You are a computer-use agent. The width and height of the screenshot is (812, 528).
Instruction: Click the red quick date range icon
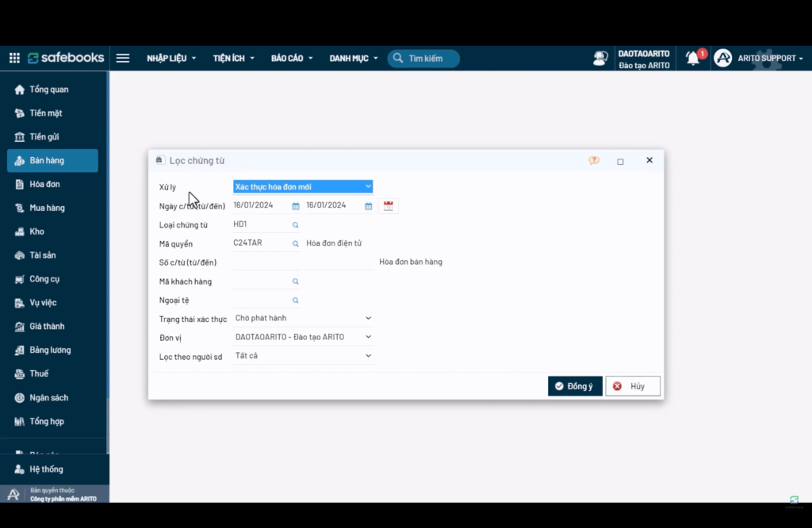[x=389, y=205]
